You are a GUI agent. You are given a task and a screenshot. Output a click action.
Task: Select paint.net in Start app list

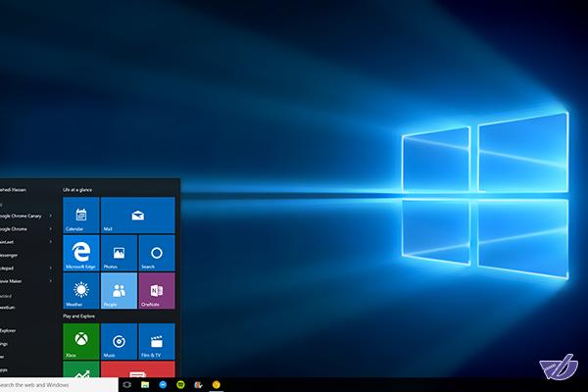coord(7,242)
